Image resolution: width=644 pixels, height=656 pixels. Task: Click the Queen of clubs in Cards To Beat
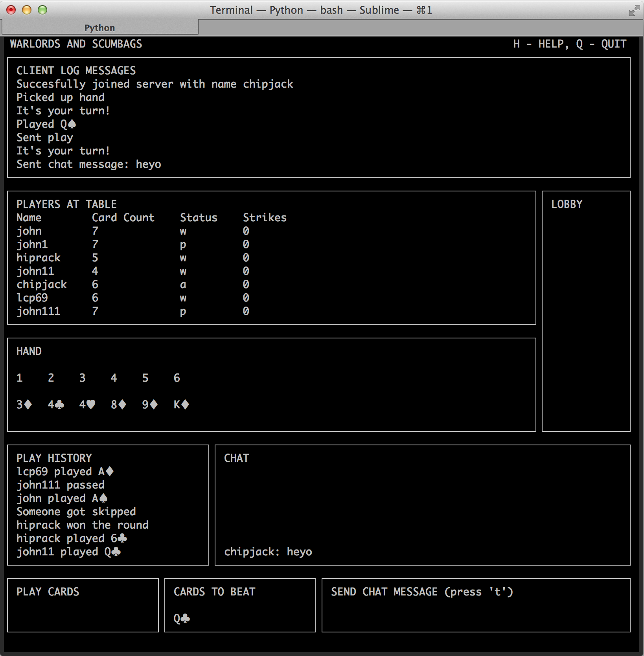[182, 618]
